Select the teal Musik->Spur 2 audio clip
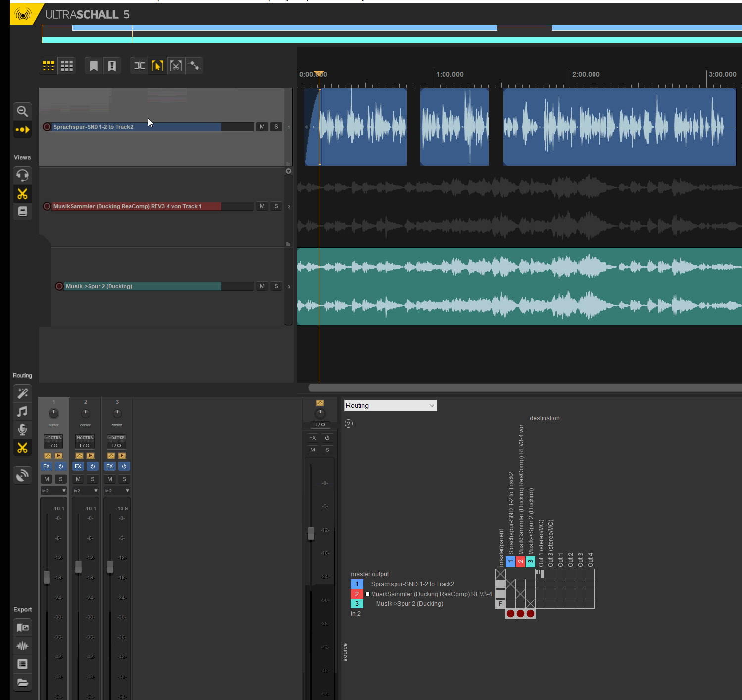 click(519, 287)
